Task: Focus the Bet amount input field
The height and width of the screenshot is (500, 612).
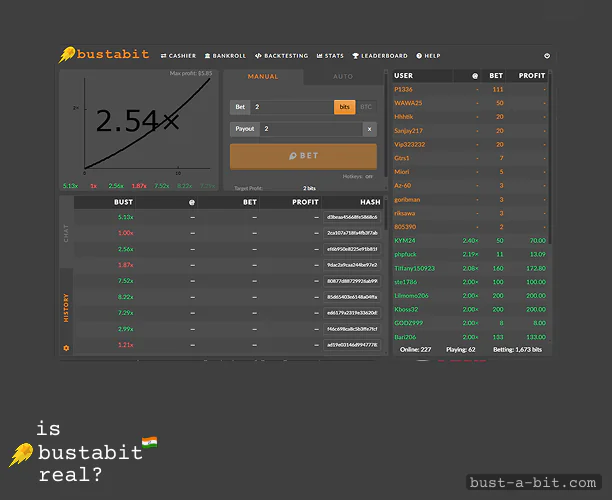Action: tap(292, 107)
